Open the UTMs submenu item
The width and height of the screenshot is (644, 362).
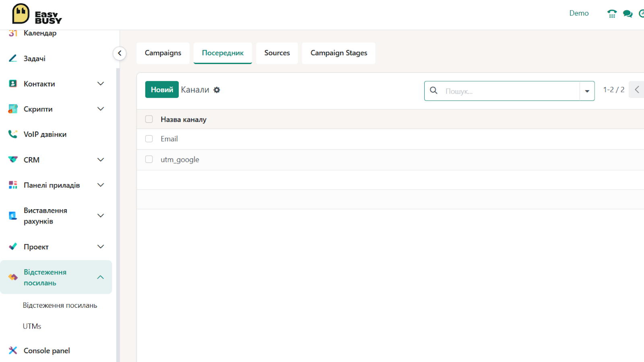coord(32,326)
